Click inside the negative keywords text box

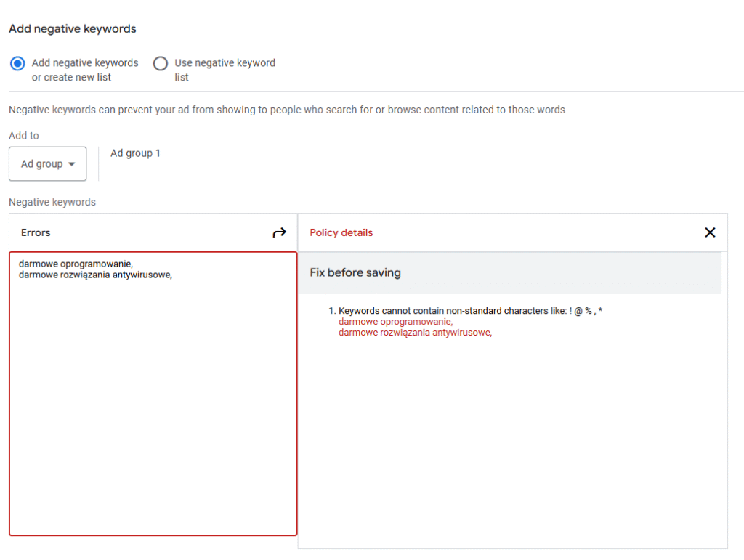click(x=153, y=399)
